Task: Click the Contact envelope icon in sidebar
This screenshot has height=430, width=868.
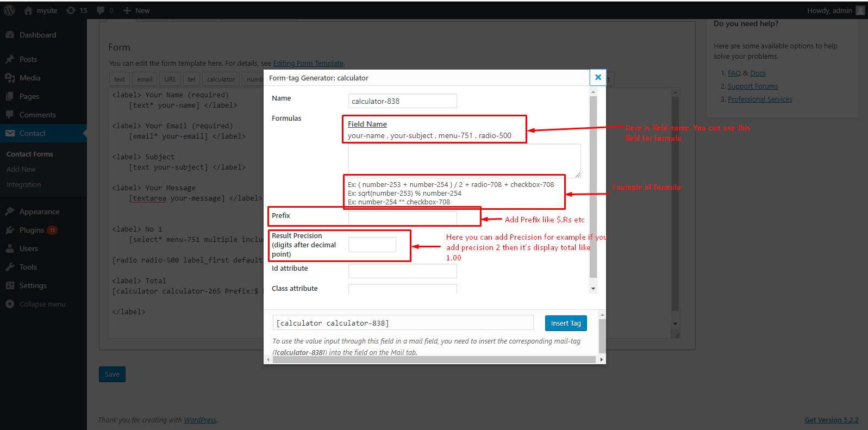Action: point(10,133)
